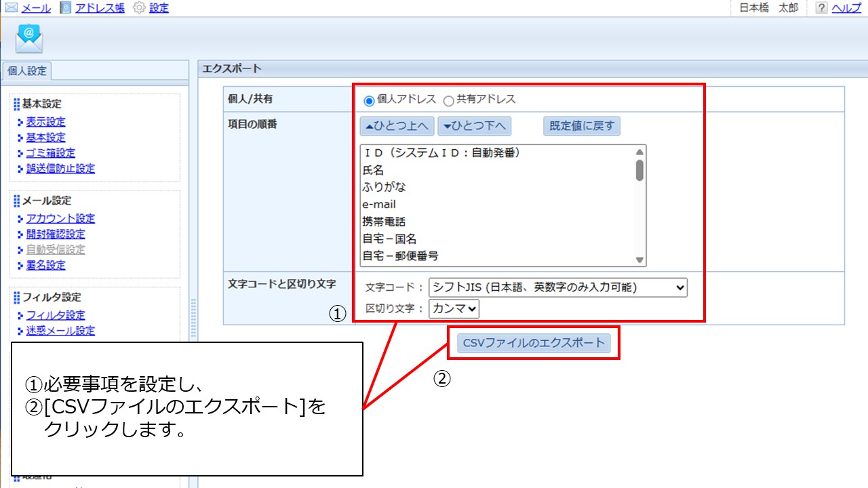Select 自宅－国名 in the item order list
Image resolution: width=868 pixels, height=488 pixels.
(x=497, y=239)
